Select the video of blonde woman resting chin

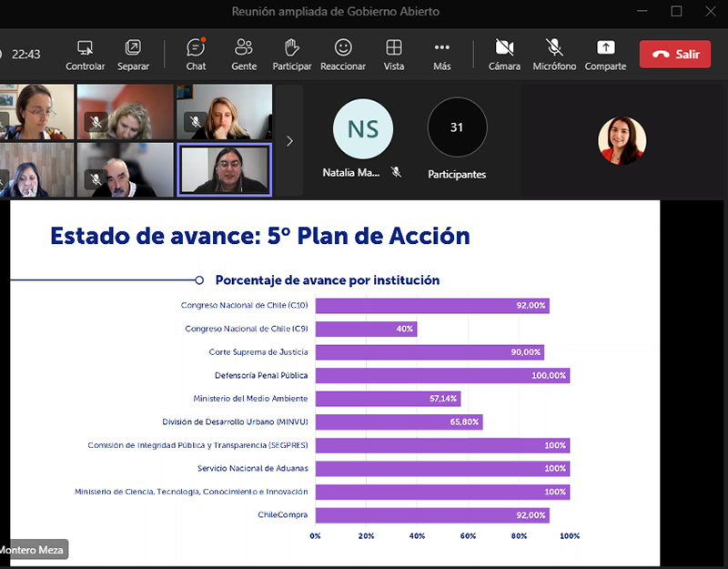click(x=224, y=111)
